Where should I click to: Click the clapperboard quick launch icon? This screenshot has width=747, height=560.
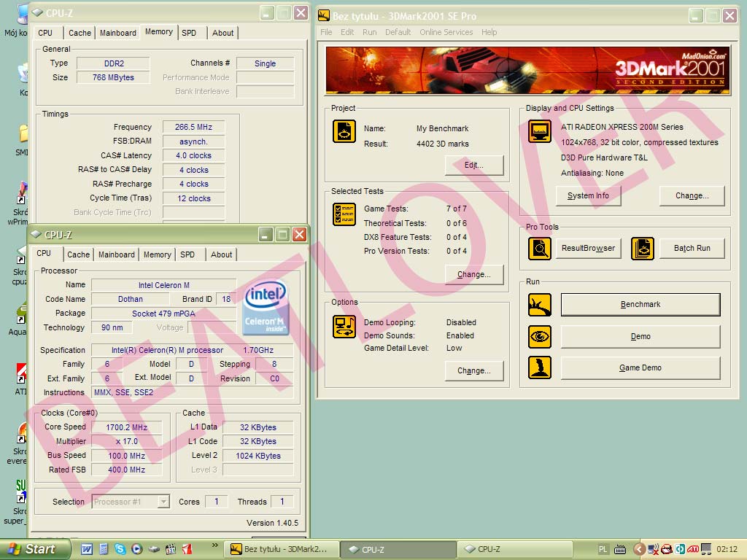[x=171, y=549]
